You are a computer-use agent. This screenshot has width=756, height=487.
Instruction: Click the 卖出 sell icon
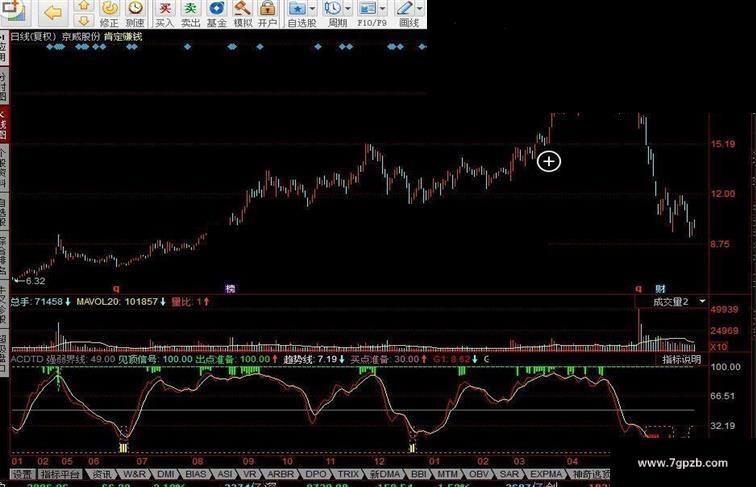point(190,9)
